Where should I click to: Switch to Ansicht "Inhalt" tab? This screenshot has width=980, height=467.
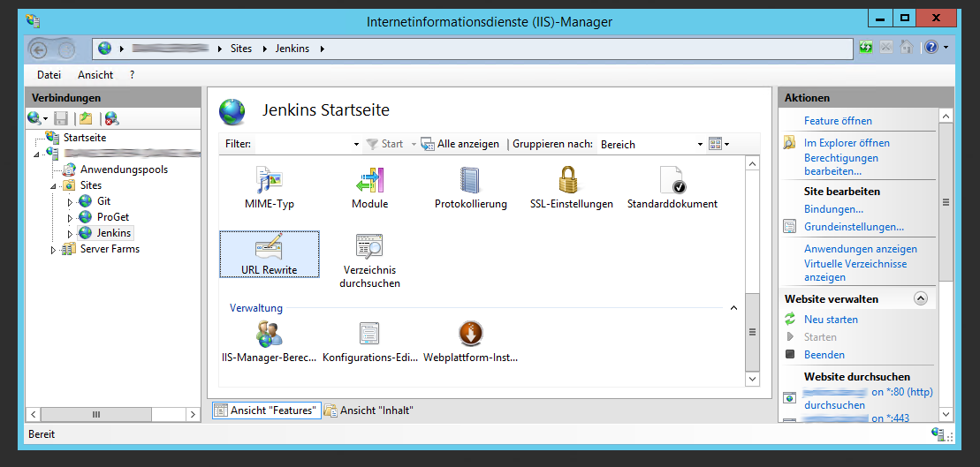[x=369, y=411]
